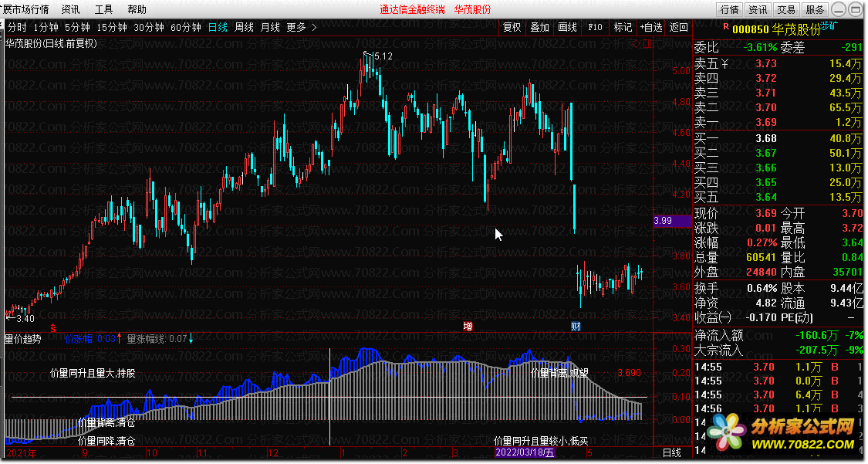Click the 返回 back button
Screen dimensions: 868x464
pos(679,27)
